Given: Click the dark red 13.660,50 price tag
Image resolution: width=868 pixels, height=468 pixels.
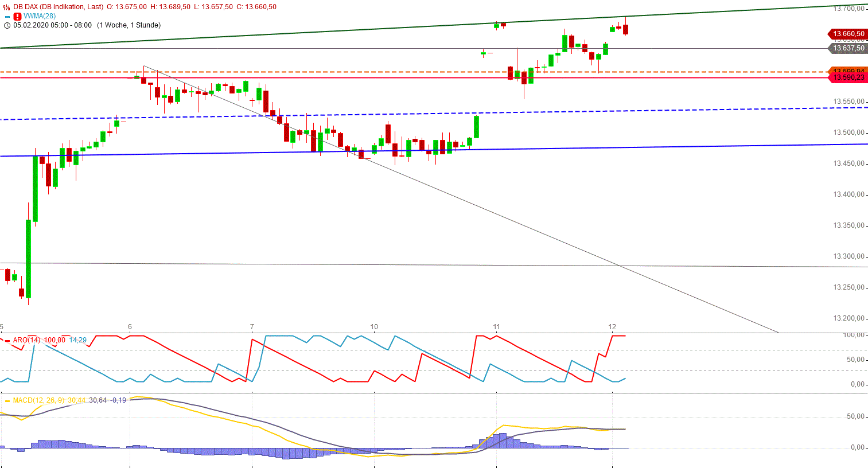Looking at the screenshot, I should 847,34.
